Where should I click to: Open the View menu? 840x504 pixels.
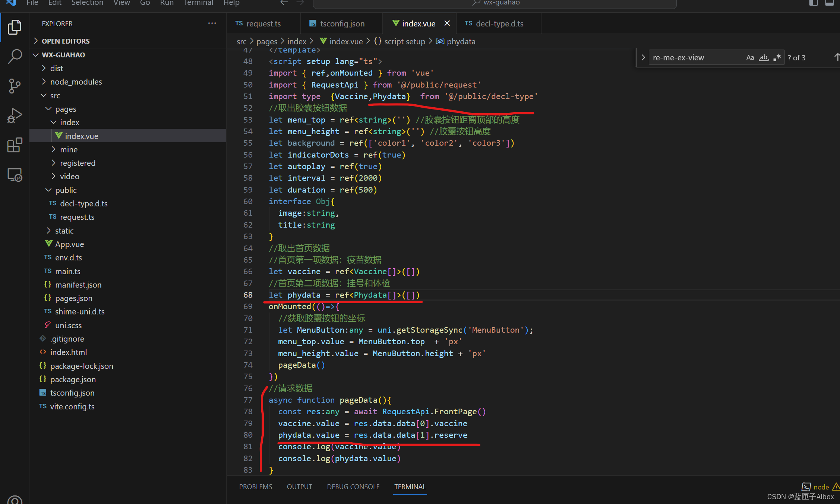122,3
